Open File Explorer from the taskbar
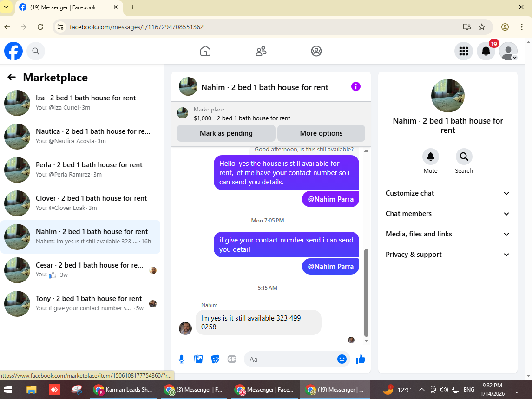 [x=31, y=390]
